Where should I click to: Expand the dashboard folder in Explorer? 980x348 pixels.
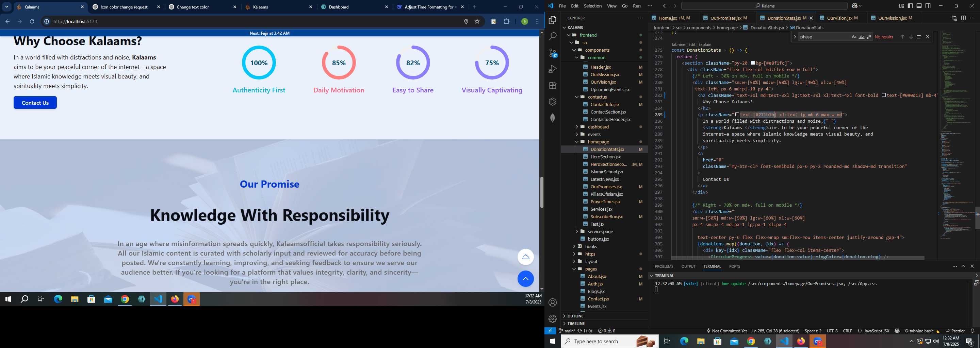576,127
